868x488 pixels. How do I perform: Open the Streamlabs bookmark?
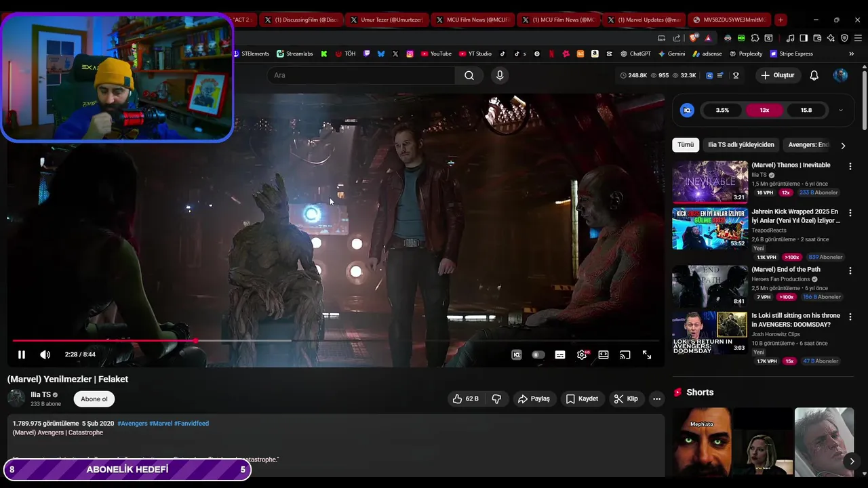295,54
